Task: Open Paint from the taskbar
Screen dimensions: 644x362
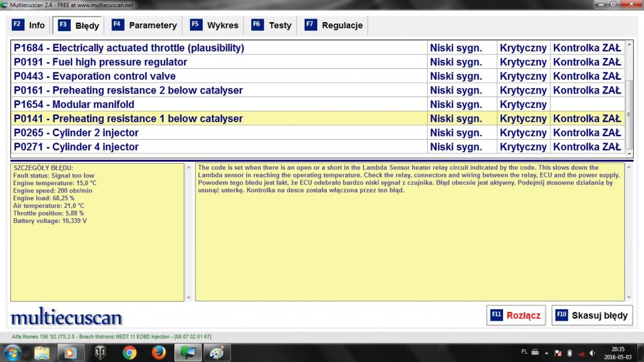Action: [x=216, y=353]
